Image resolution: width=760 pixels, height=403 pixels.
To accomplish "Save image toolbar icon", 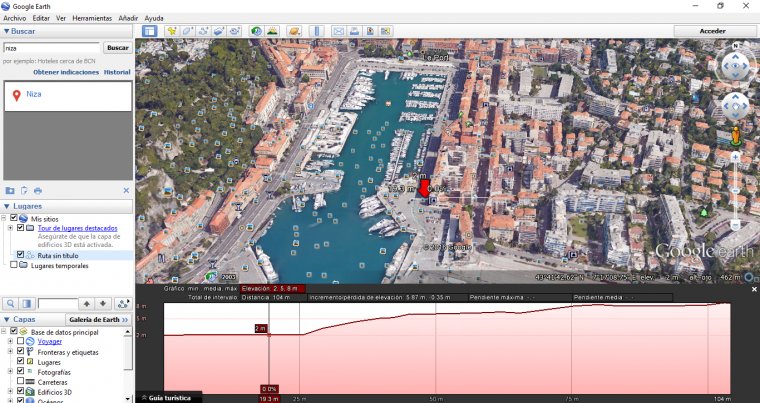I will pyautogui.click(x=370, y=31).
